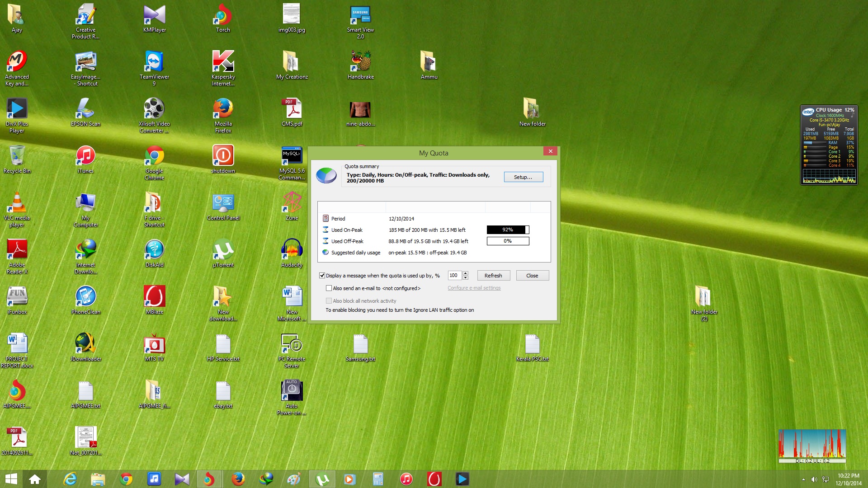
Task: Click the Also block all network activity checkbox
Action: point(329,300)
